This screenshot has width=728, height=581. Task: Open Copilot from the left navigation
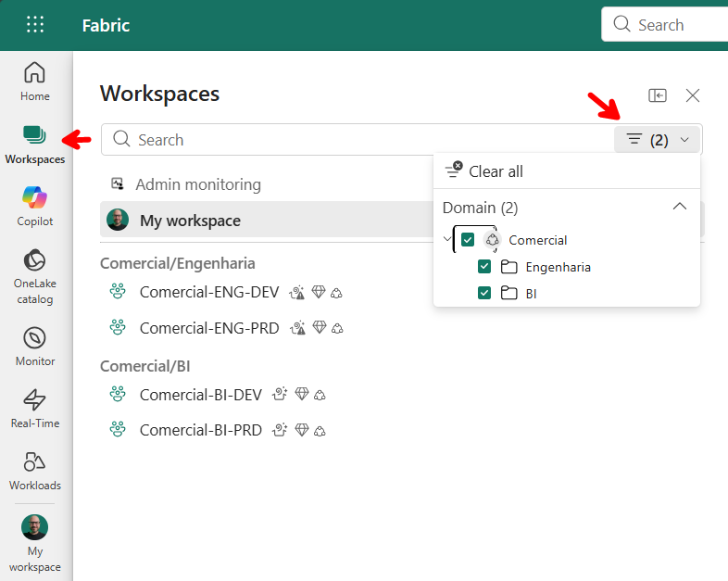click(35, 206)
